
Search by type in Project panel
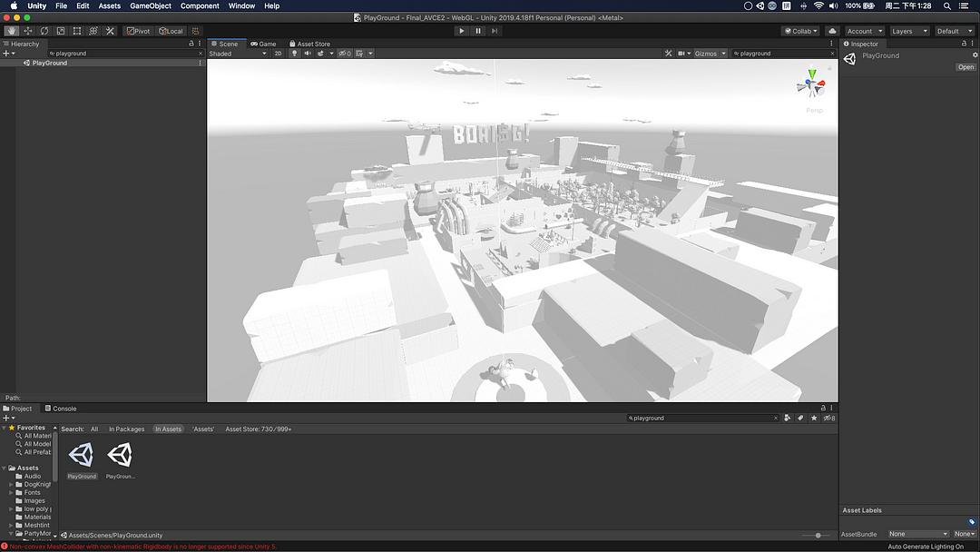tap(787, 418)
